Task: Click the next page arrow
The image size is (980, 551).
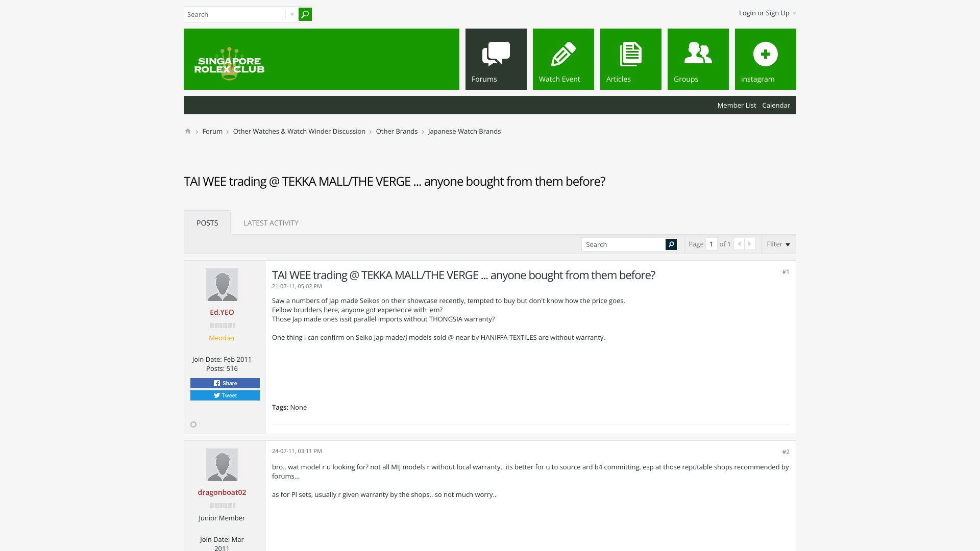Action: pos(750,244)
